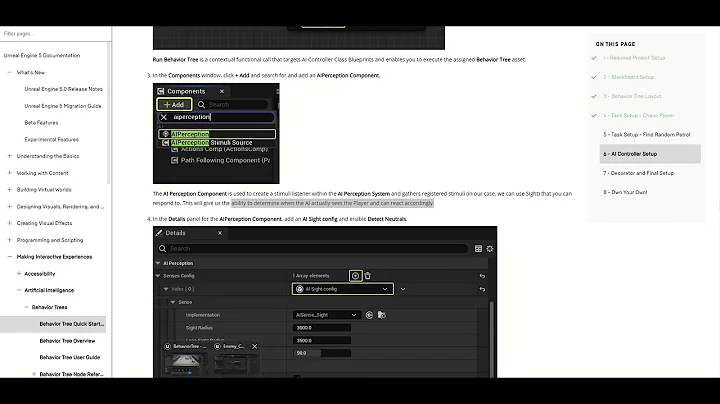This screenshot has height=404, width=720.
Task: Expand Understanding the Basics section
Action: click(10, 156)
